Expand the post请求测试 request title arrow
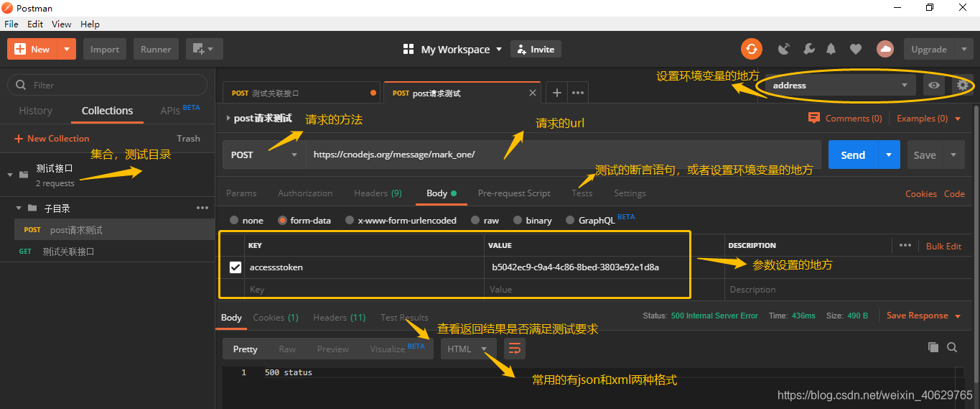Screen dimensions: 980x409 (228, 118)
